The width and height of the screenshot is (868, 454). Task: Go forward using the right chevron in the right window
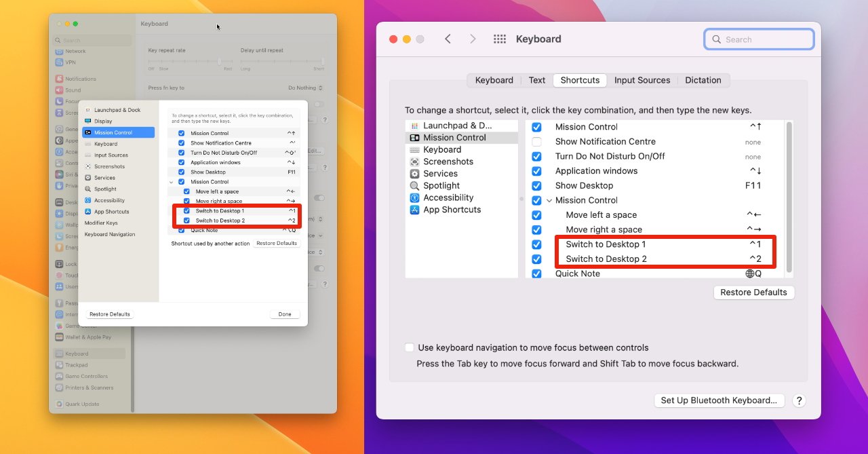(x=473, y=39)
